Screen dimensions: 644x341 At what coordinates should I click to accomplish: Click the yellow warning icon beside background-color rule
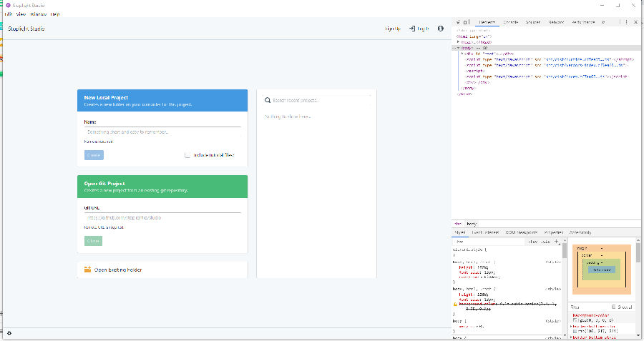point(455,304)
